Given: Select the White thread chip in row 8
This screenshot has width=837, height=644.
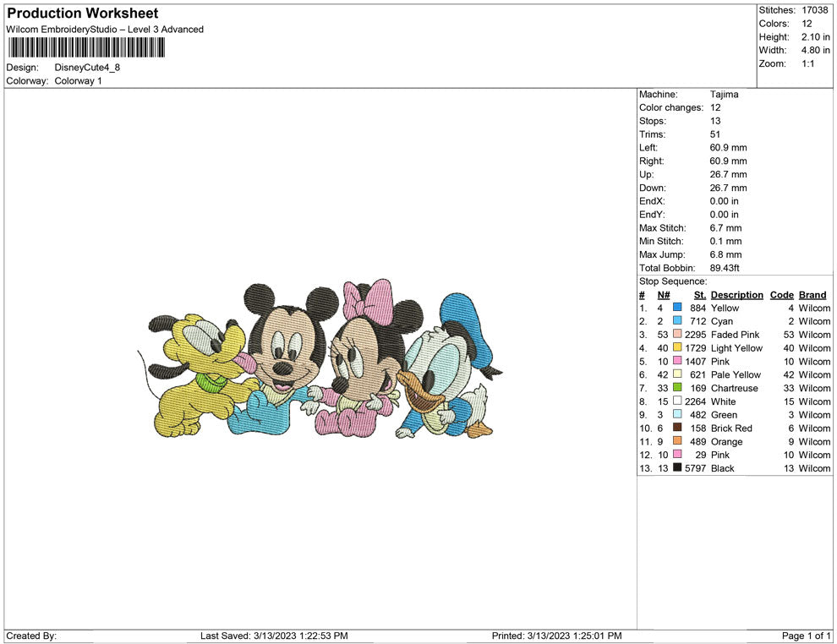Looking at the screenshot, I should (678, 401).
